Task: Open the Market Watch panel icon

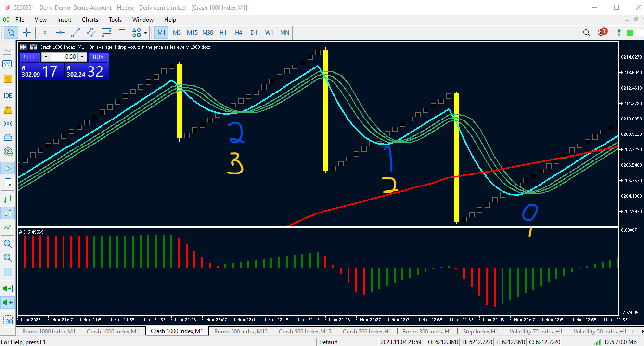Action: coord(8,51)
